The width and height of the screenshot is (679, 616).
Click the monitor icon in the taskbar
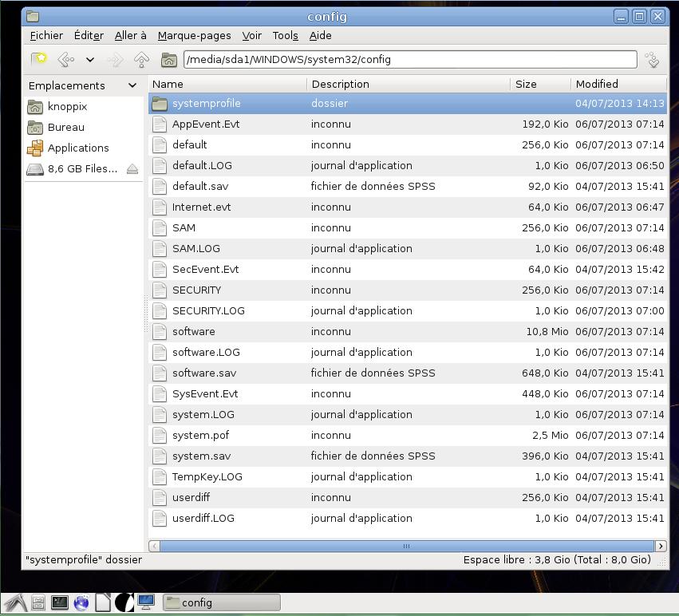click(x=146, y=602)
